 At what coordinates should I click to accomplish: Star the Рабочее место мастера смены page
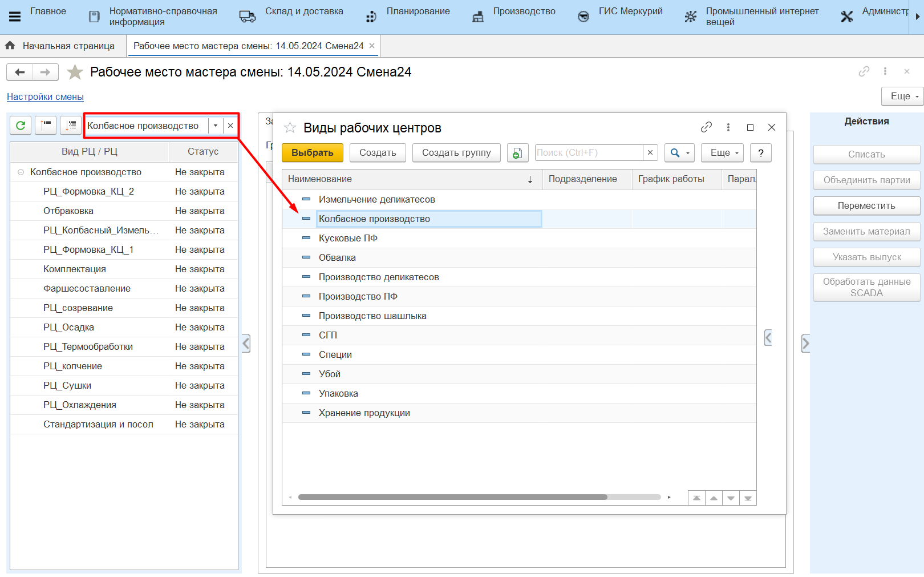75,72
